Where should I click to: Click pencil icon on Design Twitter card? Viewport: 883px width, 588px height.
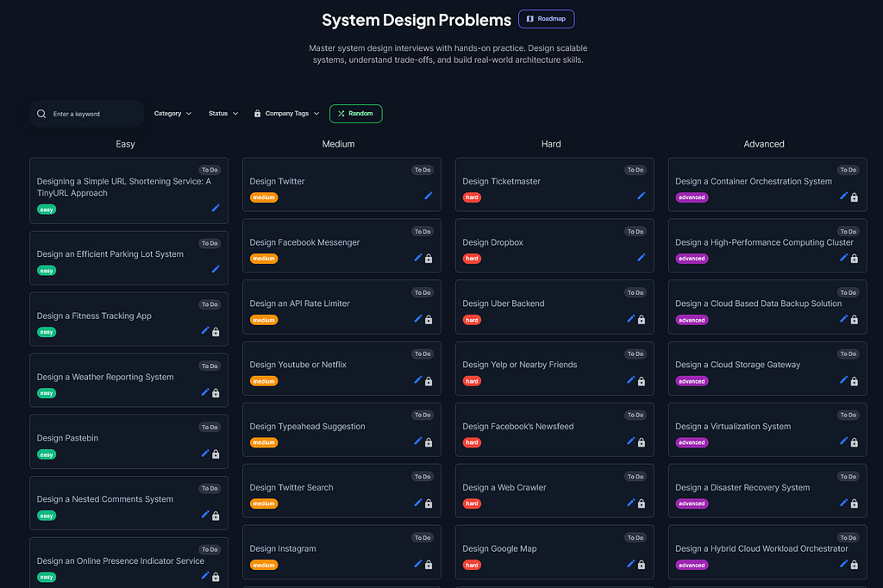pos(428,196)
